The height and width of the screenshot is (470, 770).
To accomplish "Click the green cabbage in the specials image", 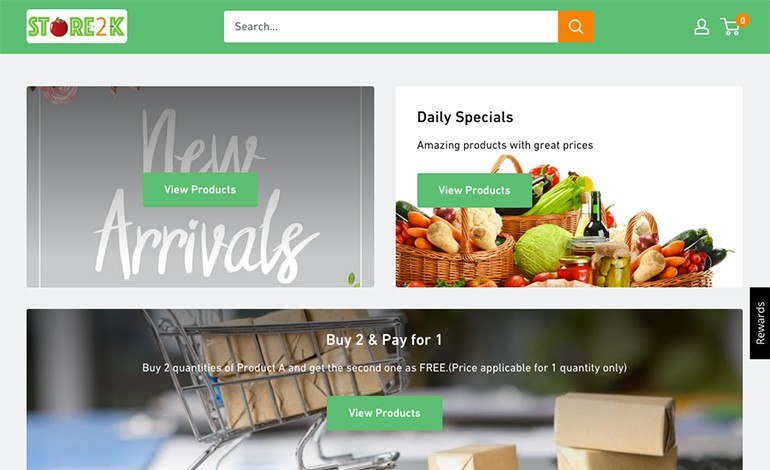I will coord(542,250).
